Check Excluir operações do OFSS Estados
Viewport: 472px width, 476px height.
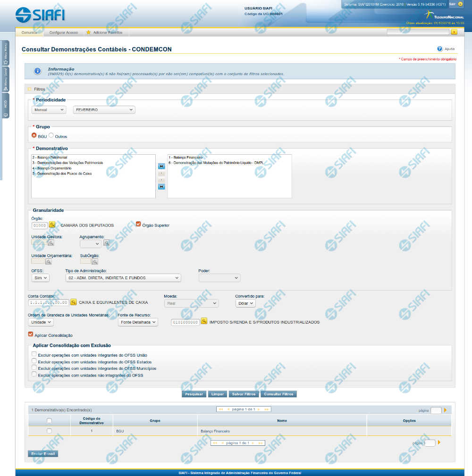[34, 361]
